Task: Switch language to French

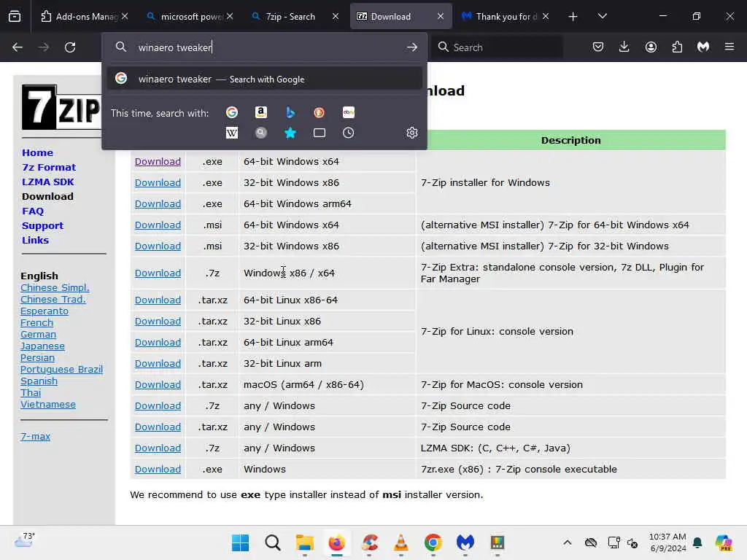Action: click(36, 323)
